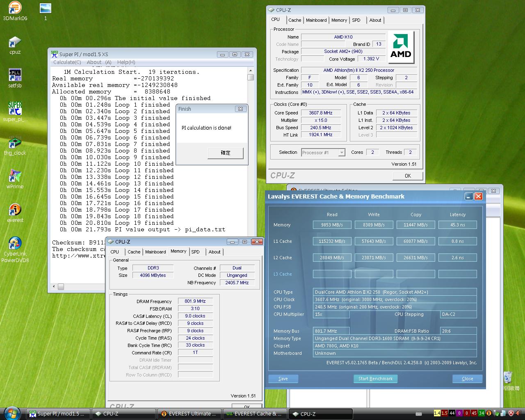Launch the super_pi desktop icon

tap(15, 112)
